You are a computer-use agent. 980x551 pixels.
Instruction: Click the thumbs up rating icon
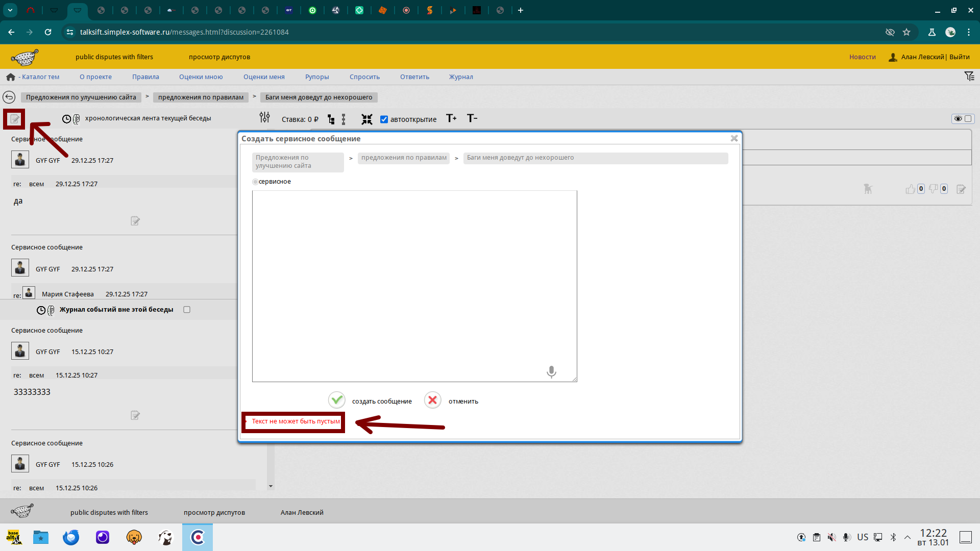pos(910,189)
